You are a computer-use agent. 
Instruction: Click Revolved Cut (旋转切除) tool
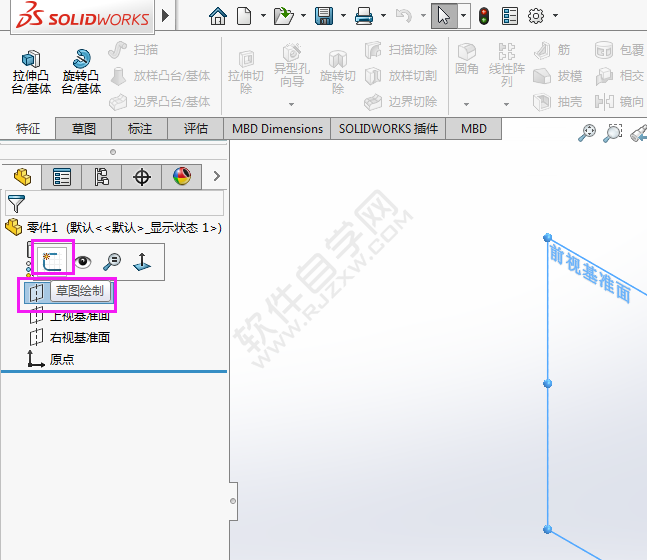click(338, 72)
